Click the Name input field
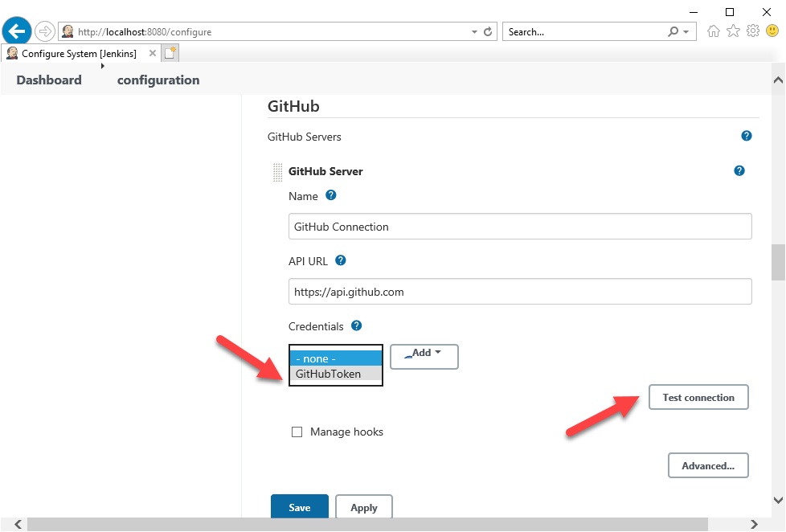 (520, 226)
